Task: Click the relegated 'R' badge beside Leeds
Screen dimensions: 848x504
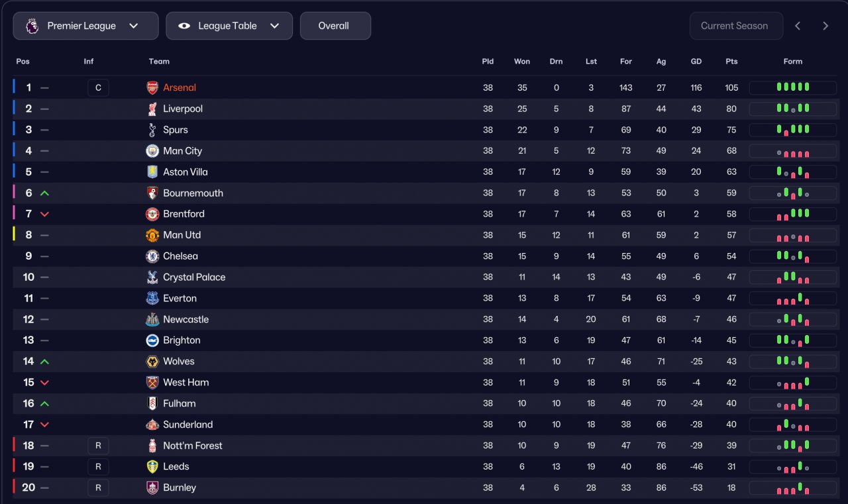Action: click(x=98, y=466)
